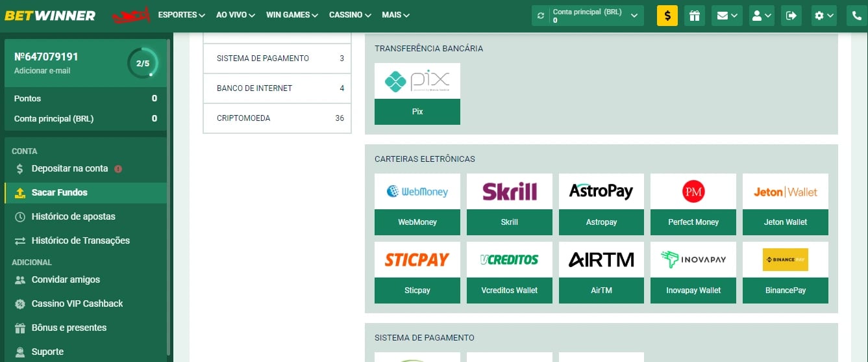Image resolution: width=868 pixels, height=362 pixels.
Task: Filter by BANCO DE INTERNET category
Action: tap(277, 88)
